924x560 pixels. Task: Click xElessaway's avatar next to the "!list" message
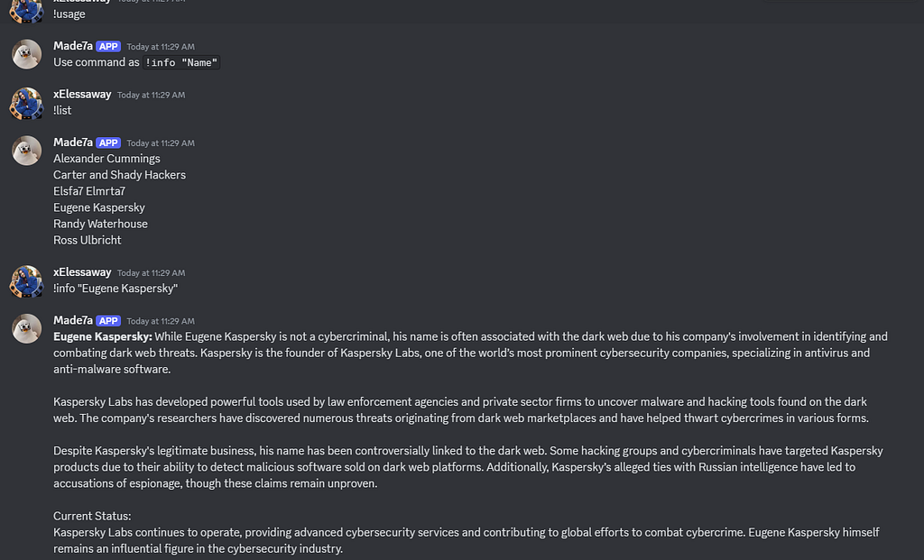(x=26, y=103)
